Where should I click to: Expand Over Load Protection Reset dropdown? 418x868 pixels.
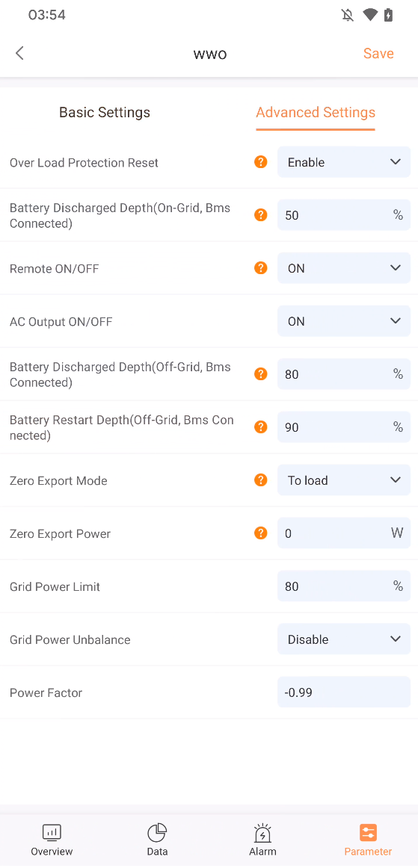point(344,162)
